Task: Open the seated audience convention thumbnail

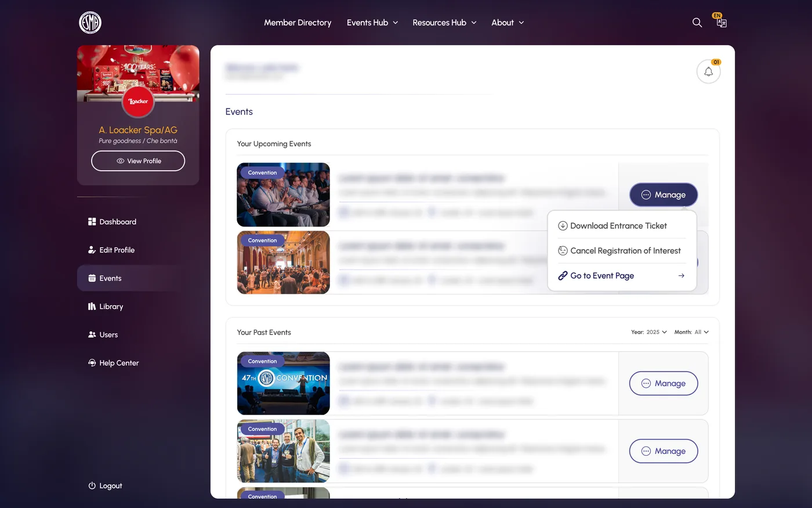Action: coord(283,194)
